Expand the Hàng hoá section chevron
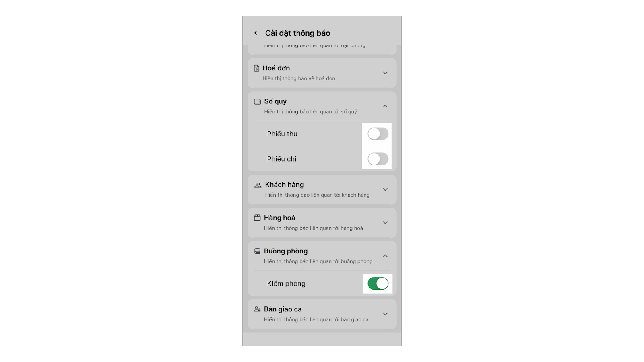Screen dimensions: 644x362 pos(385,222)
